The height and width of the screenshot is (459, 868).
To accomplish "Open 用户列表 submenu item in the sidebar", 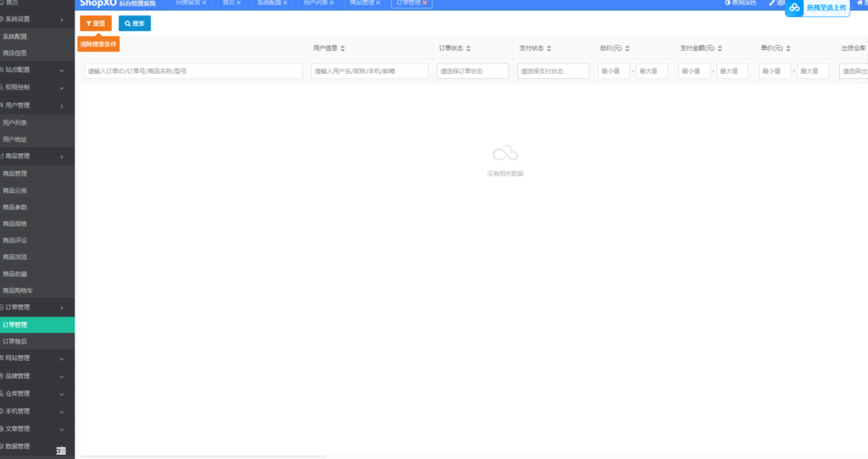I will coord(37,123).
